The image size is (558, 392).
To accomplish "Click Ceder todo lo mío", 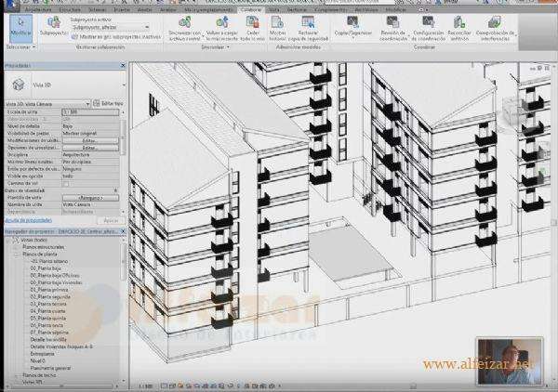I will click(252, 29).
